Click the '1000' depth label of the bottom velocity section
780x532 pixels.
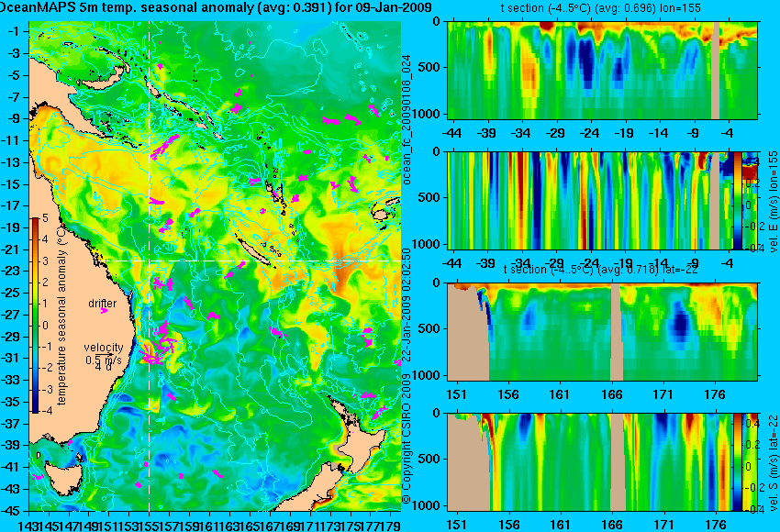point(427,505)
